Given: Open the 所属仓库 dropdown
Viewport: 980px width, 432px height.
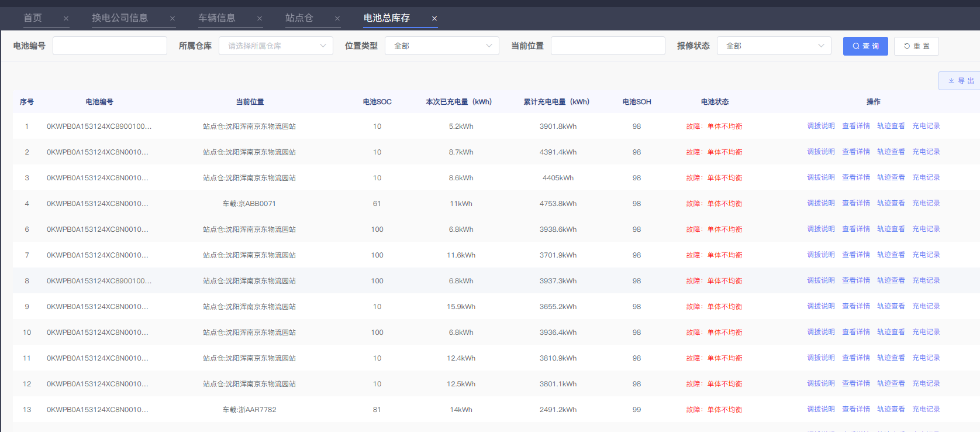Looking at the screenshot, I should pyautogui.click(x=276, y=46).
